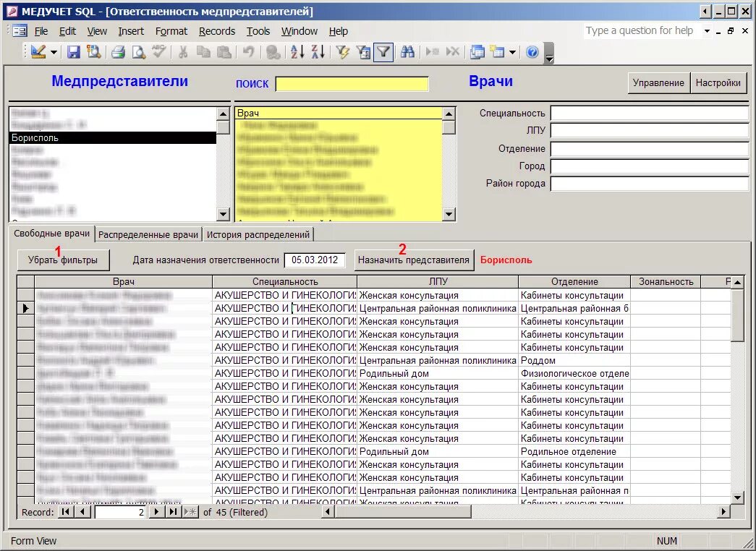Click the New Object toolbar icon
The width and height of the screenshot is (756, 551).
pyautogui.click(x=497, y=51)
